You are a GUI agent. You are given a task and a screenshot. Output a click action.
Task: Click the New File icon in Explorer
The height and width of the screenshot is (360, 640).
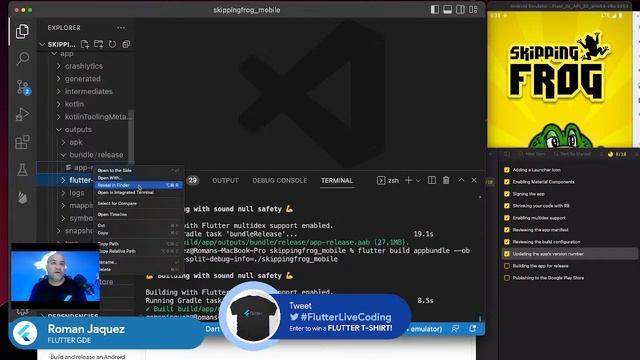click(x=84, y=44)
